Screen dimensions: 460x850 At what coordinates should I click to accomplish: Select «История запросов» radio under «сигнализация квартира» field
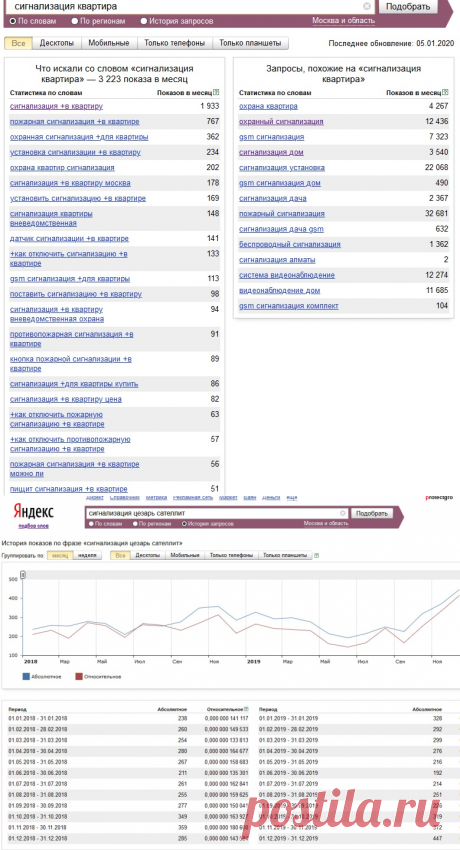point(144,21)
